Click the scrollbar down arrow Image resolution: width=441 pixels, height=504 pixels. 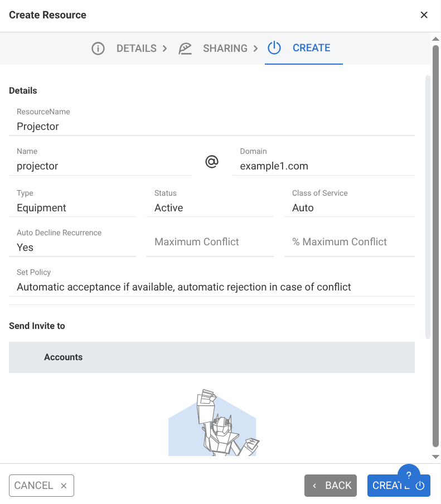coord(436,457)
